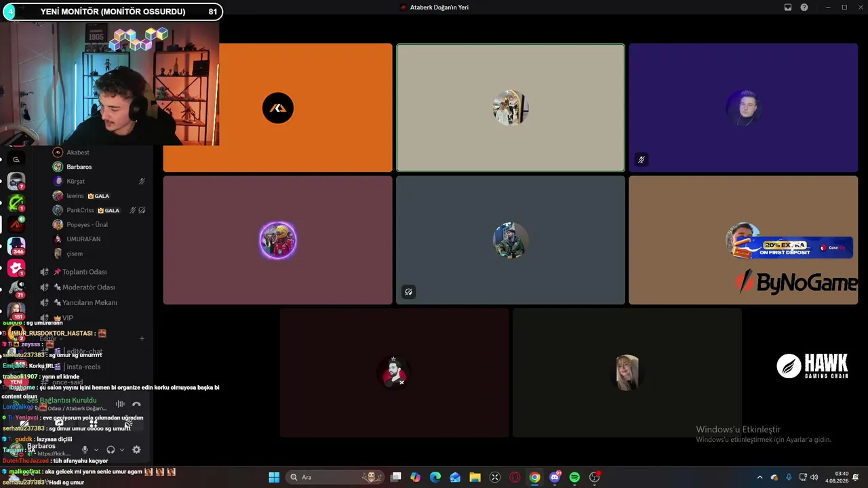Select the maroon participant tile with ringed avatar
The image size is (868, 488).
point(277,241)
